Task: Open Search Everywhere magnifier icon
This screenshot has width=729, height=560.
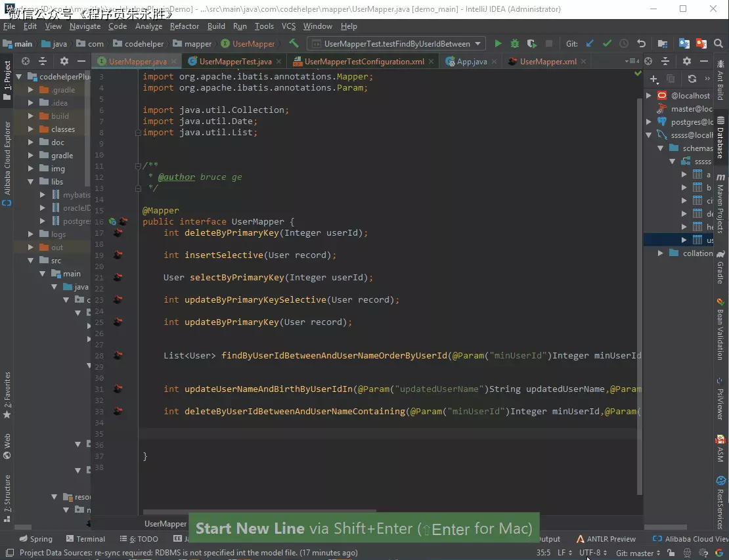Action: (718, 44)
